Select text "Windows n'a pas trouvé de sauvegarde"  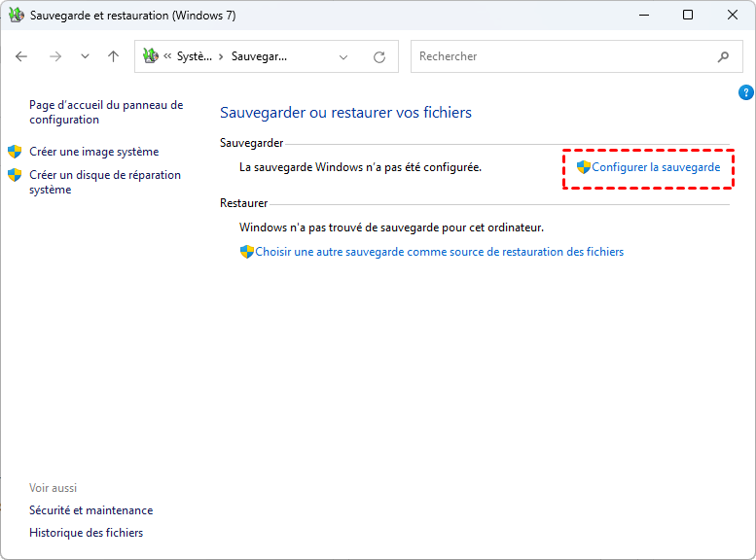click(x=340, y=227)
